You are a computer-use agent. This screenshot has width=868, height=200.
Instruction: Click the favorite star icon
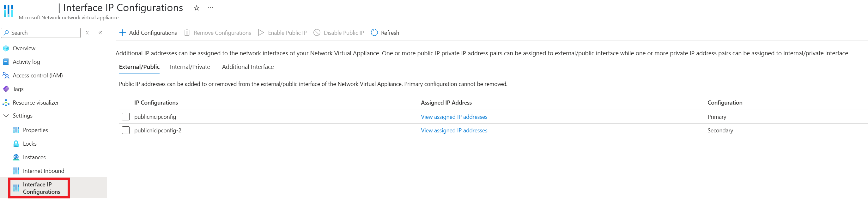point(197,8)
